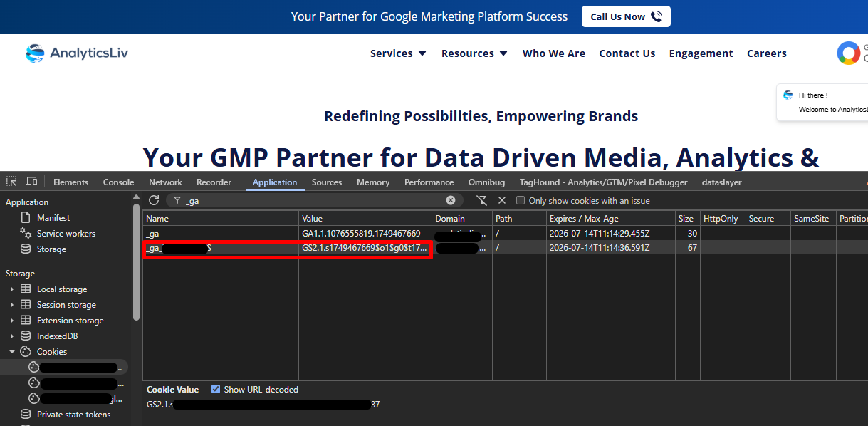Click the Google partner badge icon
The width and height of the screenshot is (868, 426).
click(848, 53)
